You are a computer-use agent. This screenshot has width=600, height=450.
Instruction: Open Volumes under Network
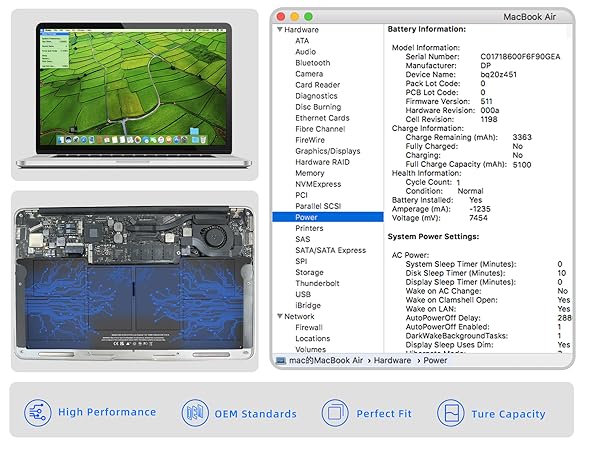click(310, 349)
